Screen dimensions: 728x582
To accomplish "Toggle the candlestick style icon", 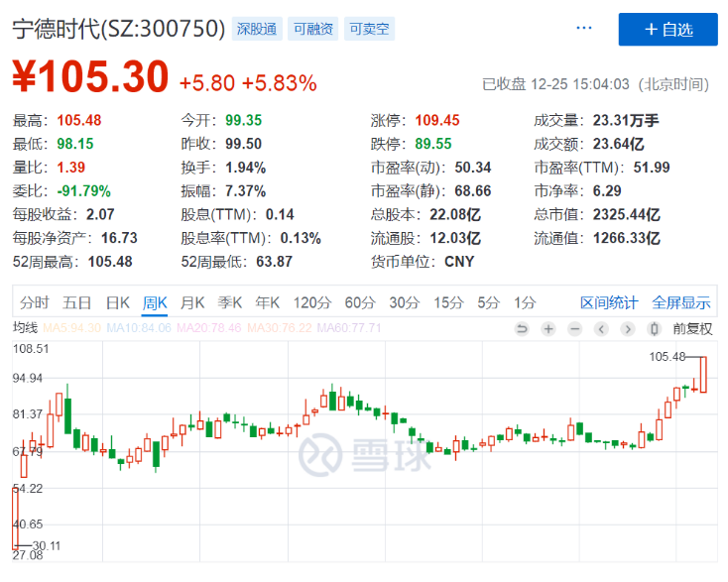I will coord(655,329).
